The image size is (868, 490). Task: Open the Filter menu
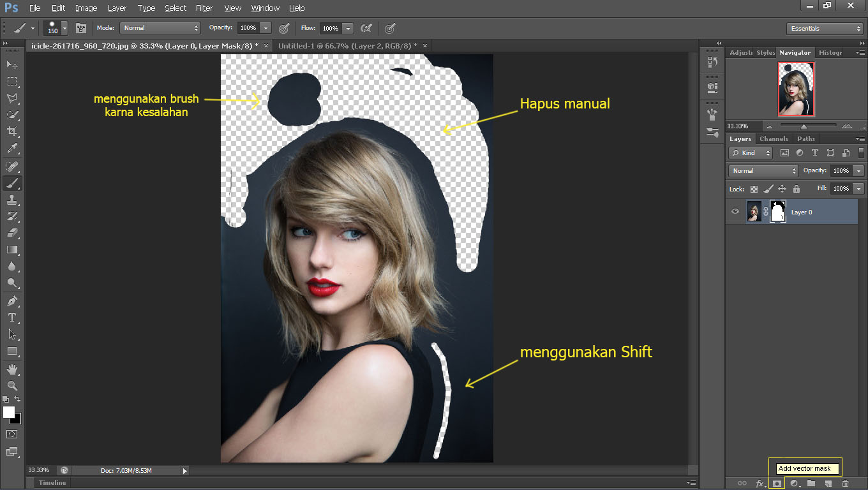point(204,8)
